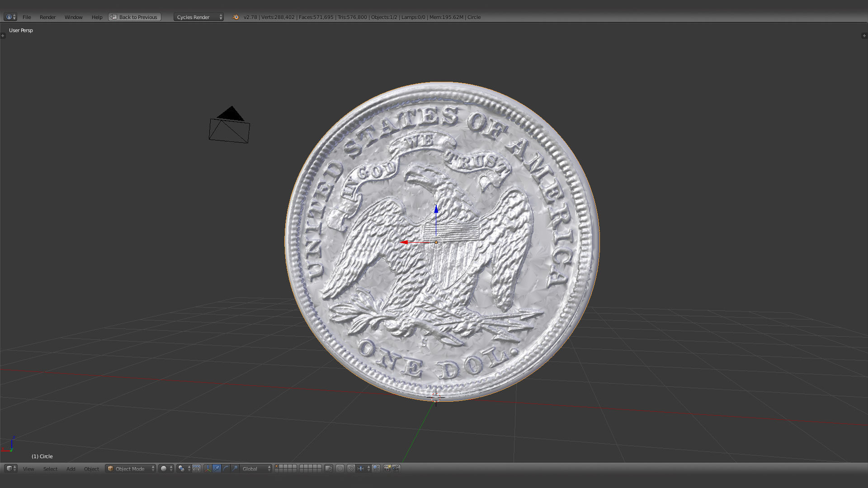
Task: Click the (1) Circle object label
Action: (x=42, y=456)
